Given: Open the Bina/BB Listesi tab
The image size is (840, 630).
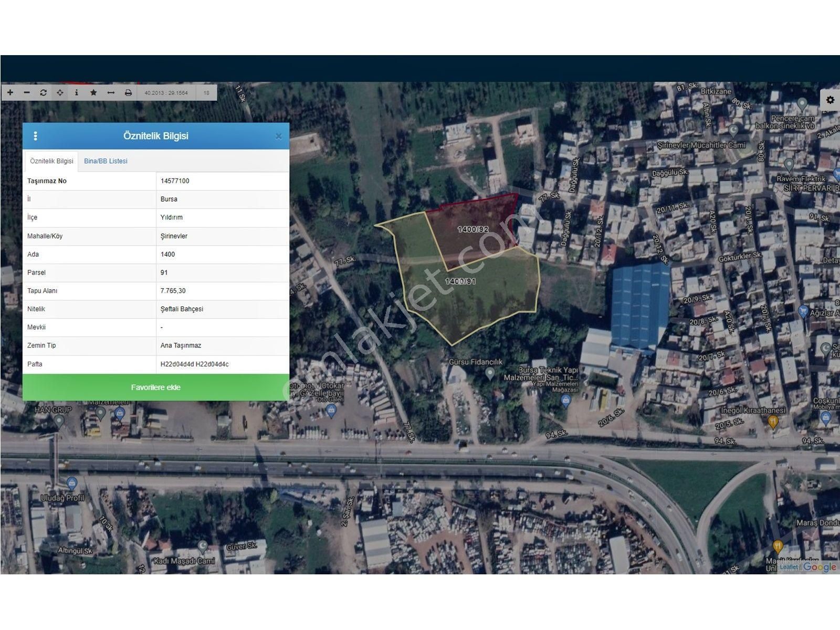Looking at the screenshot, I should coord(106,161).
